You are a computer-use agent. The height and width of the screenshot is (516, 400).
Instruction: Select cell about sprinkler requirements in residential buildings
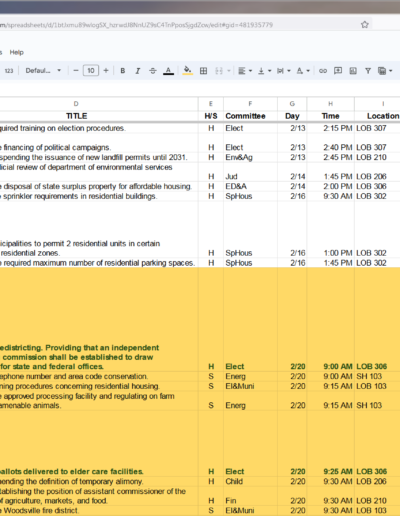coord(99,196)
